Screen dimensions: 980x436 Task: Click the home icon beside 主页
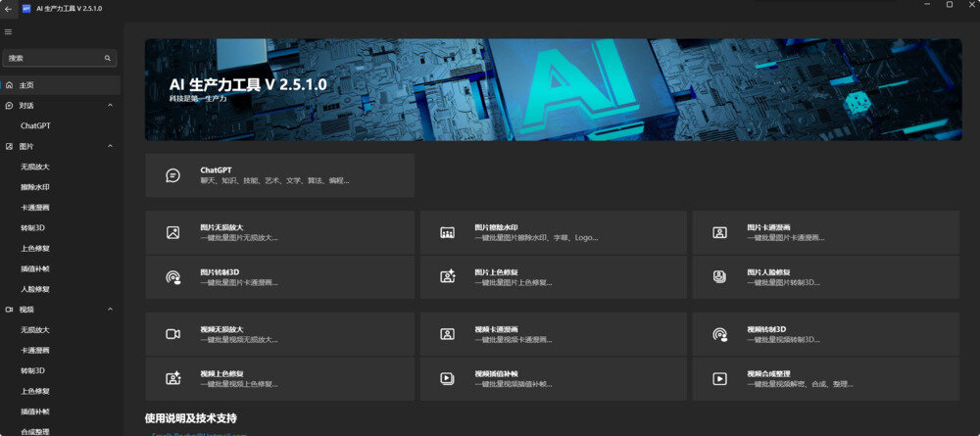pyautogui.click(x=9, y=85)
